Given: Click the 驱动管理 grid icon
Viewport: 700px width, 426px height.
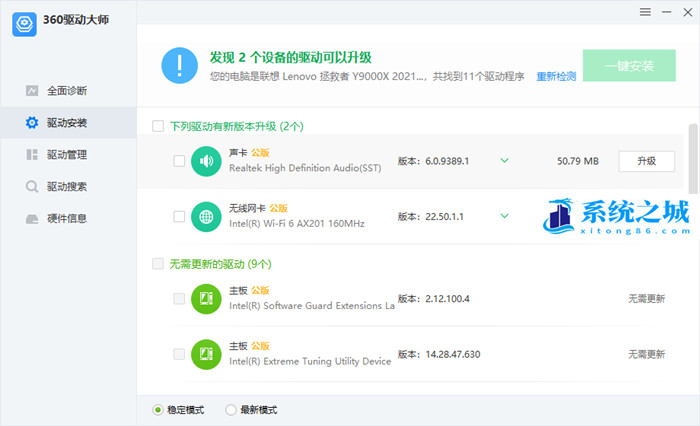Looking at the screenshot, I should click(x=32, y=155).
